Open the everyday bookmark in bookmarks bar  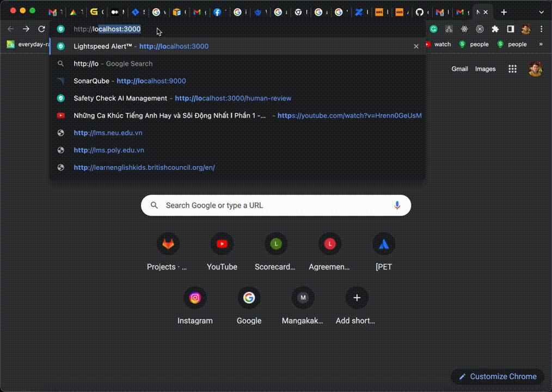point(28,45)
